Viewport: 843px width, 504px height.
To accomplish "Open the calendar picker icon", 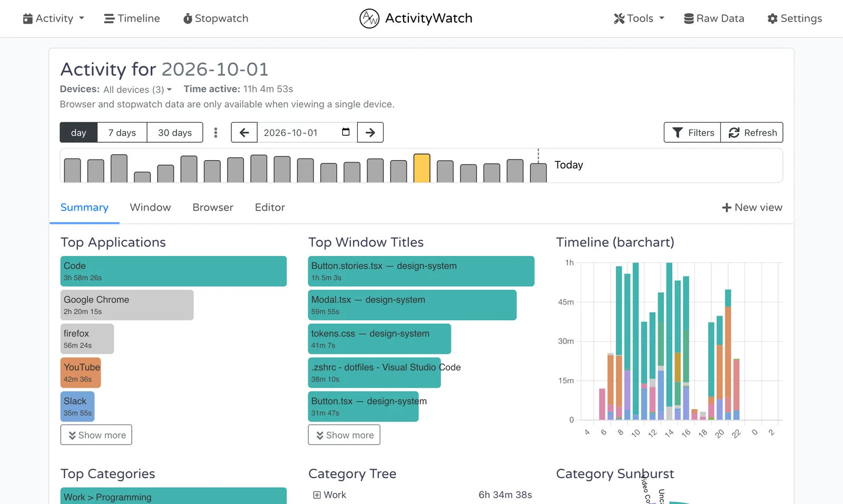I will (346, 132).
